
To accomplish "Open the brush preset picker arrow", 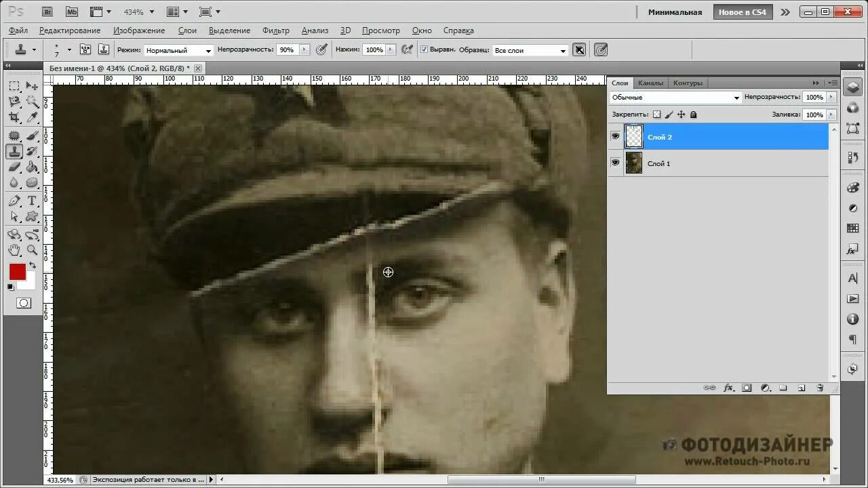I will (x=68, y=49).
